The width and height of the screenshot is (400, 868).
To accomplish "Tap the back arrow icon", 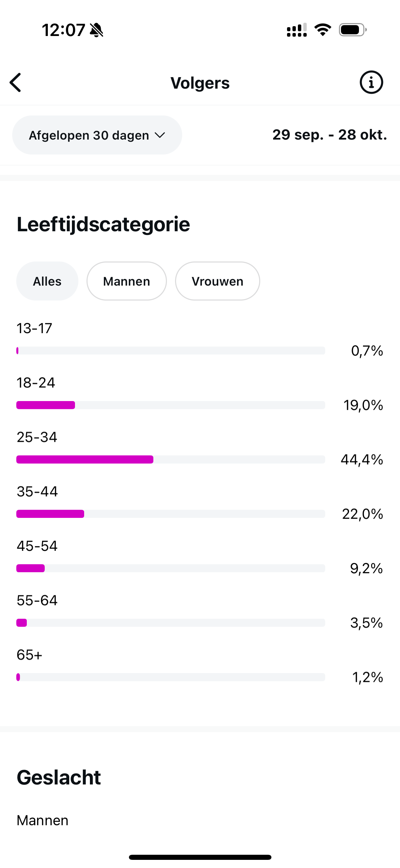I will tap(16, 83).
